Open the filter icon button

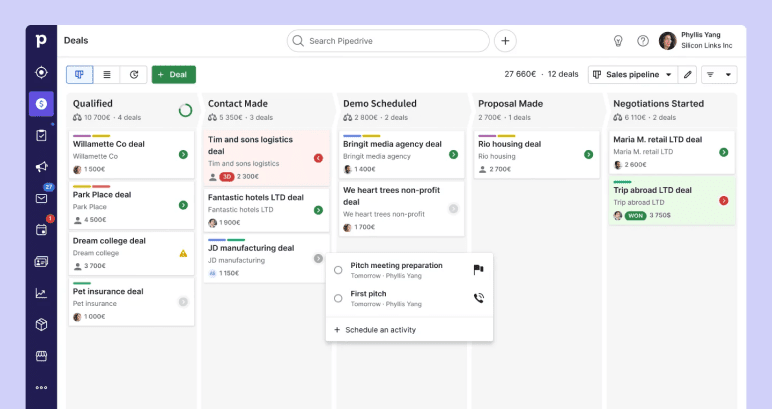pos(710,74)
